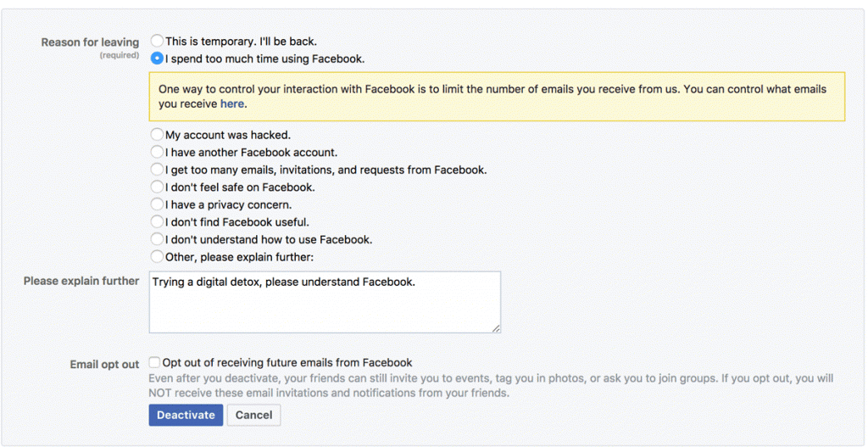Select "I have another Facebook account" radio

157,153
